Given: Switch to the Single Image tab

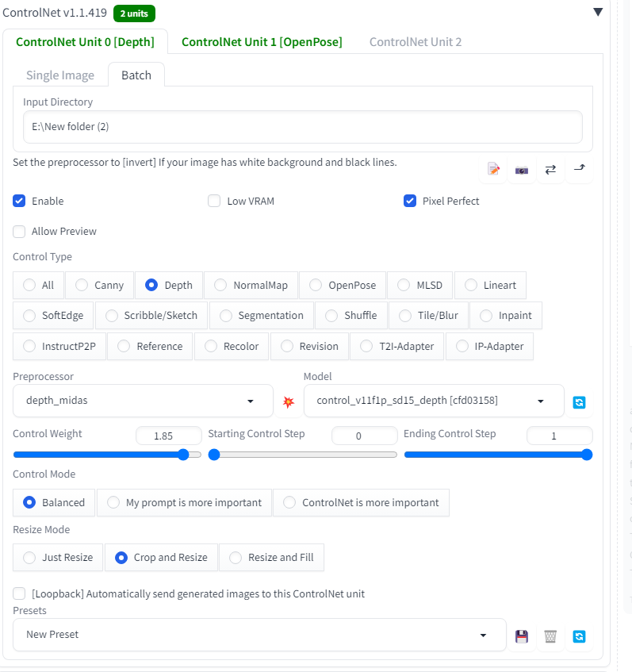Looking at the screenshot, I should [60, 75].
